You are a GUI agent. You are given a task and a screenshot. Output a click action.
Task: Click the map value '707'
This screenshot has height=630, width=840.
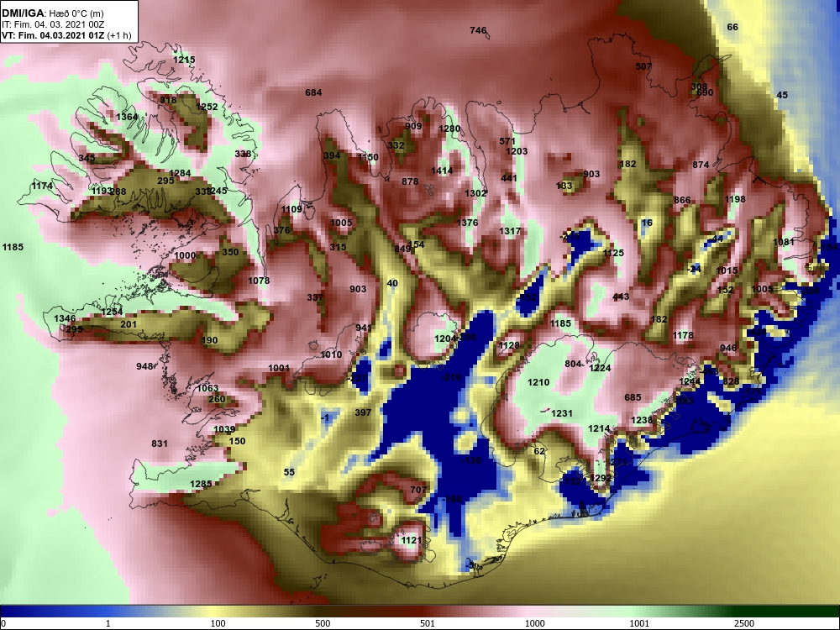click(x=417, y=490)
